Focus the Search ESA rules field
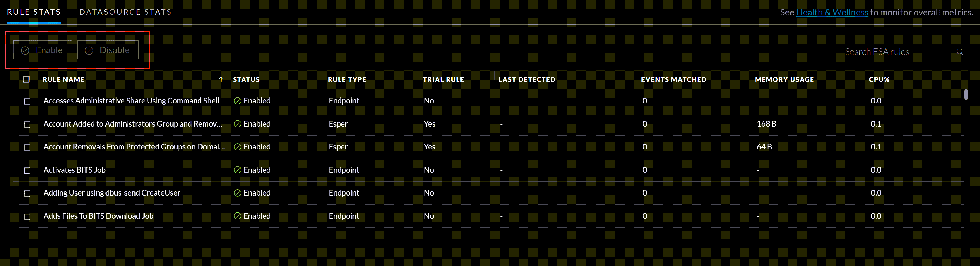This screenshot has width=980, height=266. 898,52
